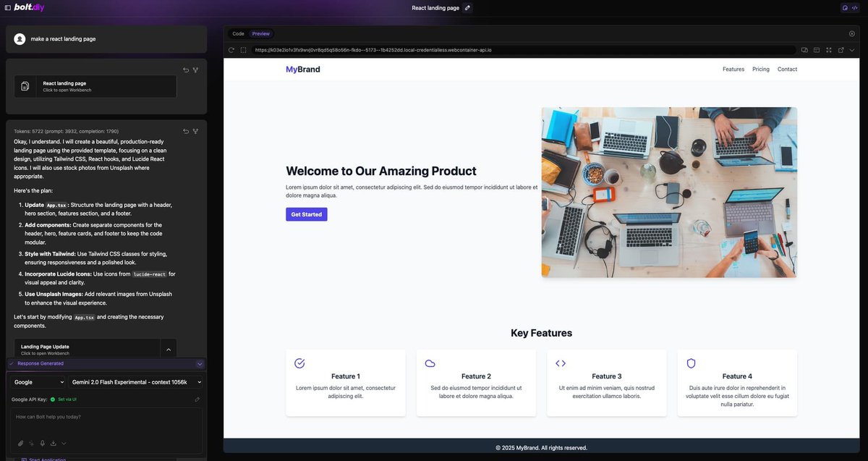Click the check-circle icon on Feature 1

[x=299, y=363]
